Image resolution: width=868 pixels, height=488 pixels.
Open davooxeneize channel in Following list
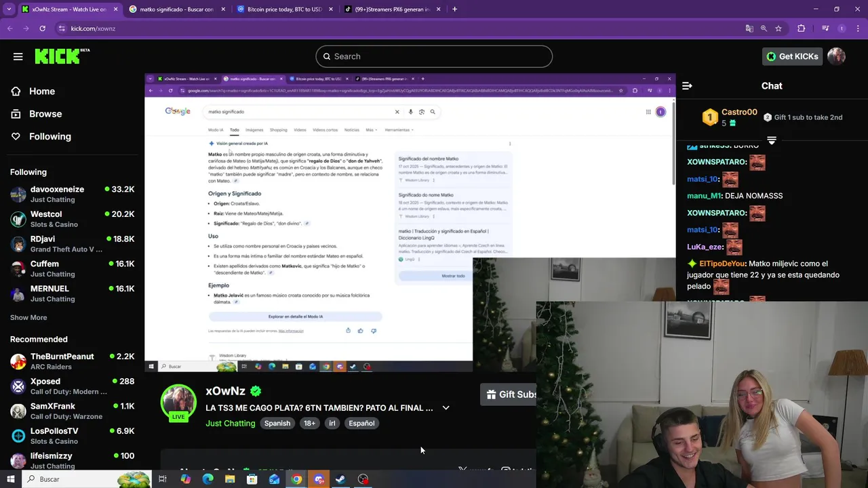72,195
